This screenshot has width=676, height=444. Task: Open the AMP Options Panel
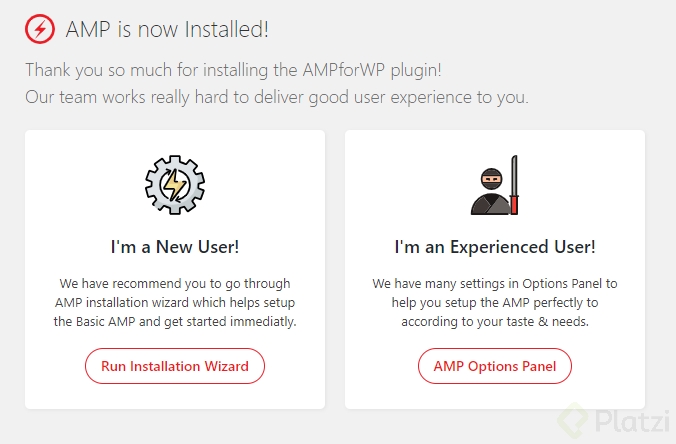494,366
